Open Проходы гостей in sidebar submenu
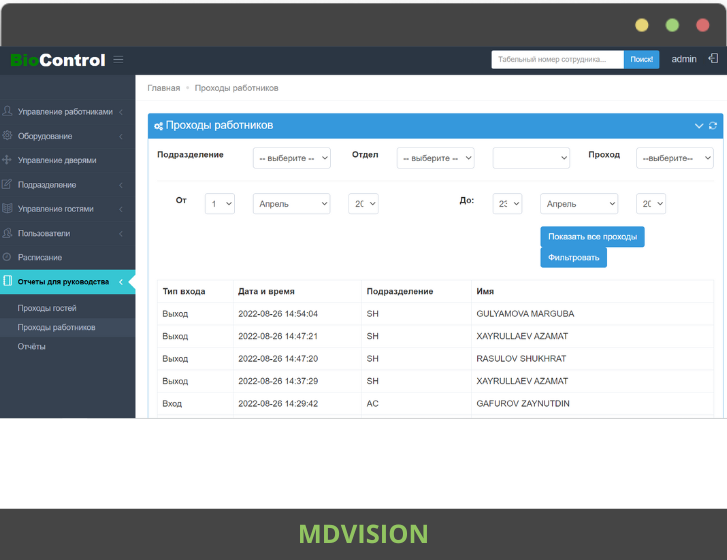Screen dimensions: 727x560 point(47,308)
